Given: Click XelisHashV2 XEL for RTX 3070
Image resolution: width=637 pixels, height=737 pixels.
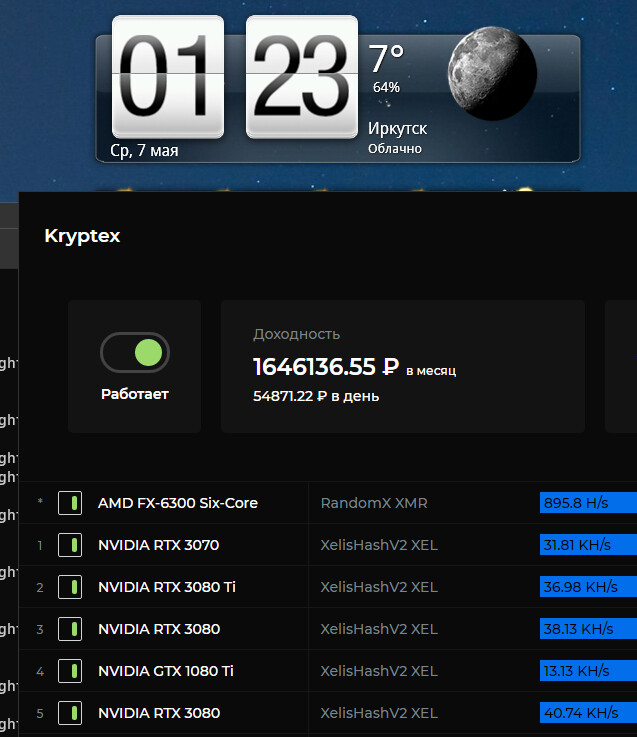Looking at the screenshot, I should (x=379, y=545).
